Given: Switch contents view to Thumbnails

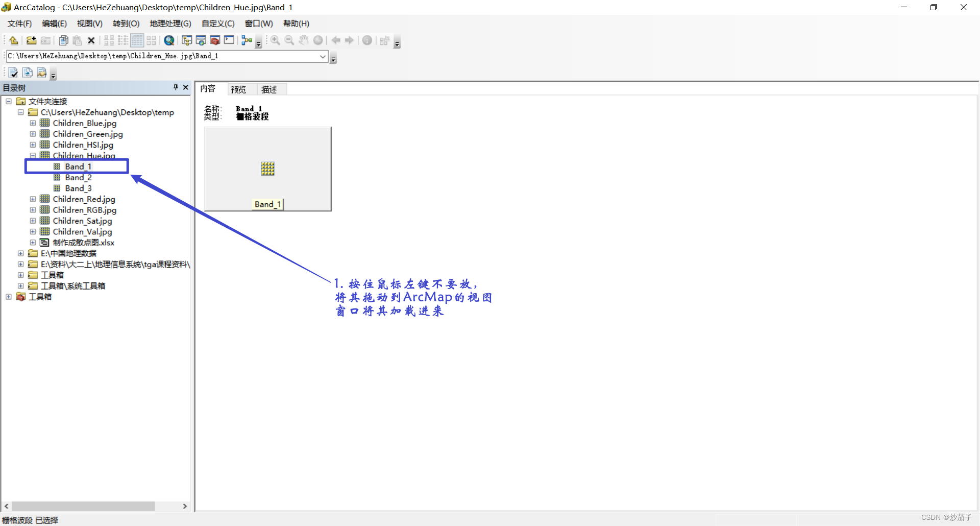Looking at the screenshot, I should click(x=152, y=40).
